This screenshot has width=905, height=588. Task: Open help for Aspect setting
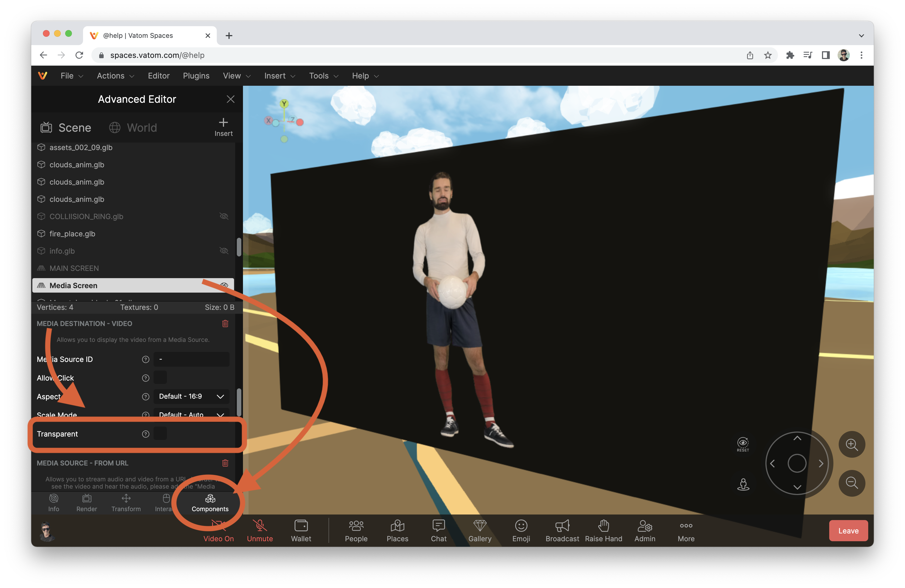click(145, 396)
